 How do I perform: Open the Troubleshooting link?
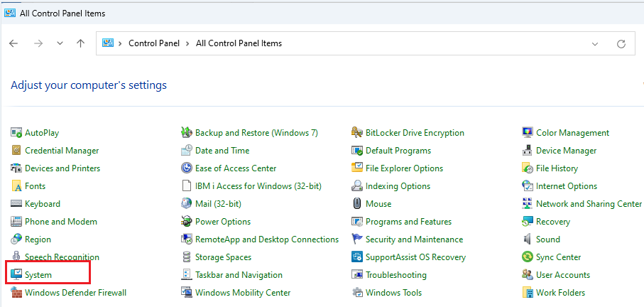(x=396, y=275)
